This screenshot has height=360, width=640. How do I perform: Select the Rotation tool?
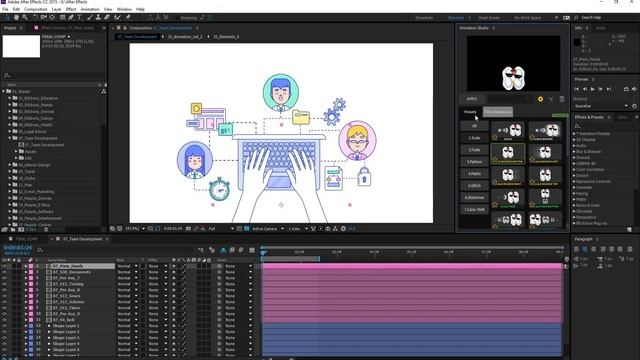click(x=36, y=18)
